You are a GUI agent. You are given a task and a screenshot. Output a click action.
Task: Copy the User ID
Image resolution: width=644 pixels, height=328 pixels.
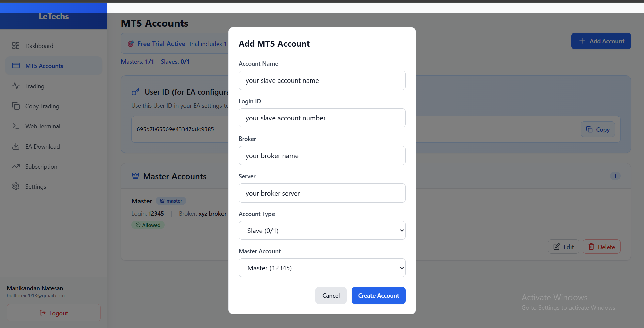(598, 129)
